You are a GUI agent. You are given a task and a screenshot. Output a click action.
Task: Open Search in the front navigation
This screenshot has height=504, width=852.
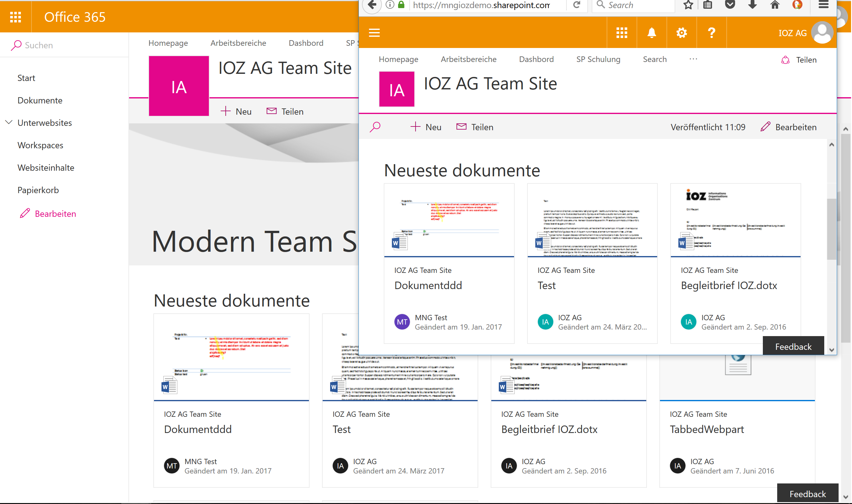coord(655,59)
